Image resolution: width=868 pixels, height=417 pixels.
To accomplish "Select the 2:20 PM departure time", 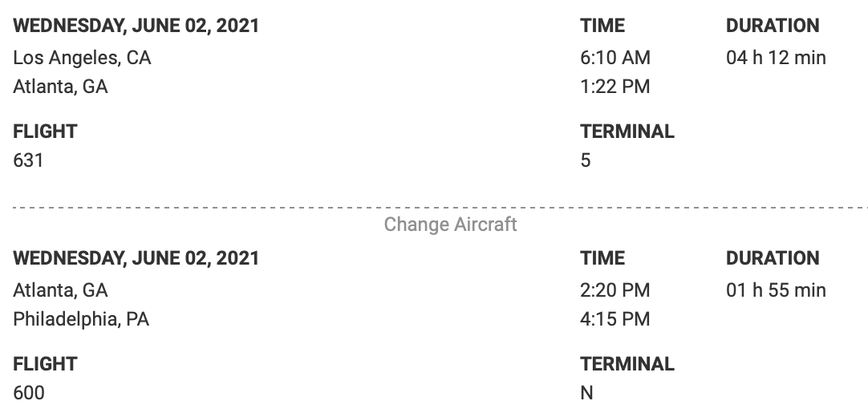I will click(x=615, y=290).
